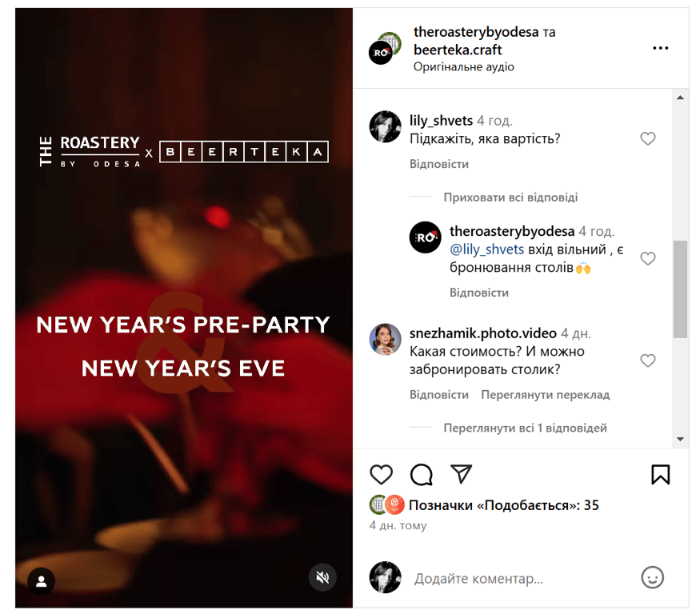This screenshot has width=700, height=614.
Task: Open theroasterybyodesa profile avatar in header
Action: 380,53
